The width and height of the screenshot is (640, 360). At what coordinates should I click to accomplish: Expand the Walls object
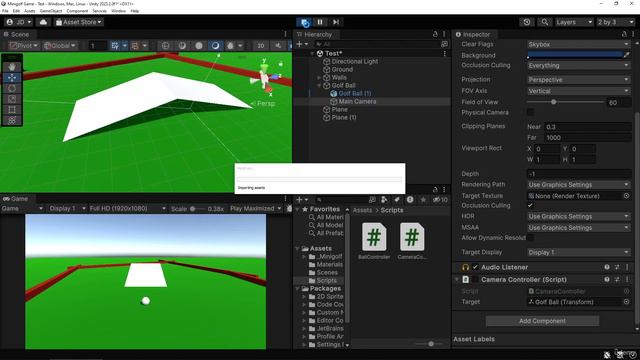[x=319, y=78]
